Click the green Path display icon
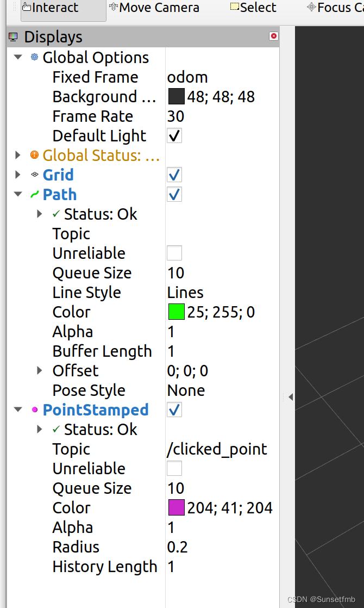Screen dimensions: 364x608 point(34,194)
